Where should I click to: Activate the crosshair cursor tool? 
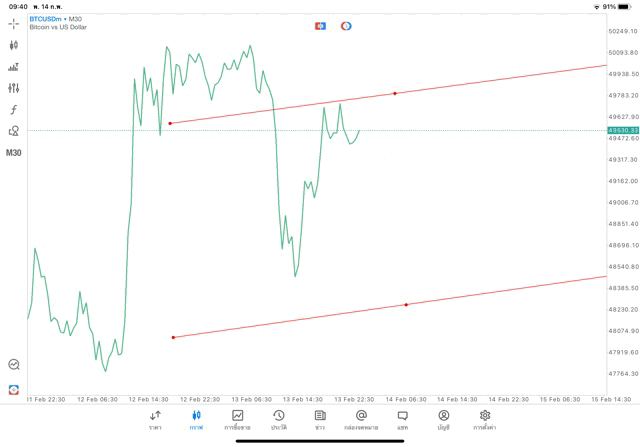pos(14,22)
